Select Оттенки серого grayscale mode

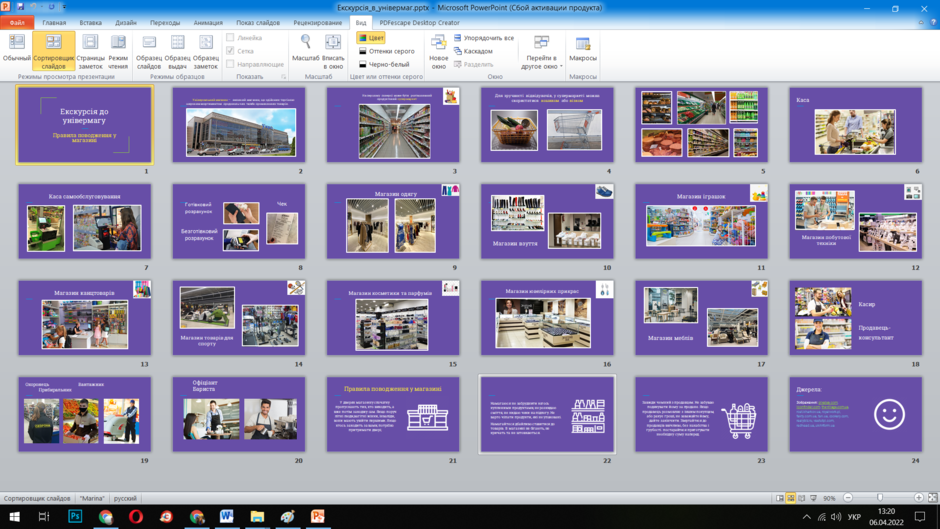pyautogui.click(x=387, y=51)
